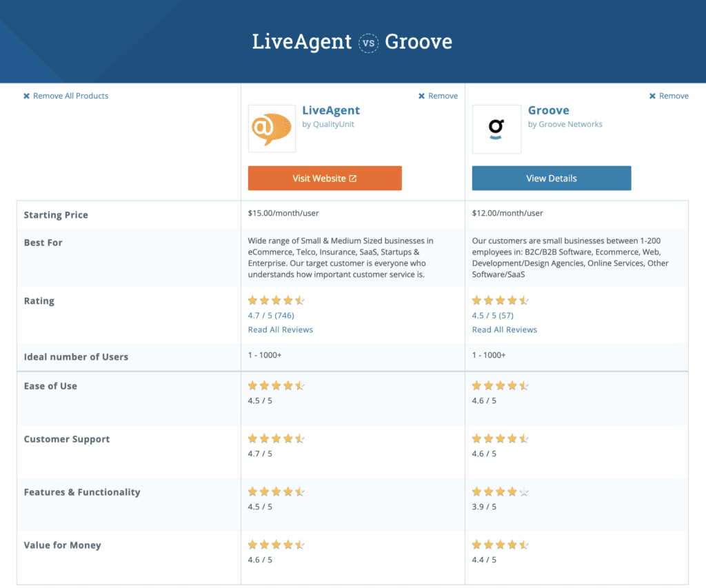706x588 pixels.
Task: Click LiveAgent's Customer Support rating bar
Action: pos(276,438)
